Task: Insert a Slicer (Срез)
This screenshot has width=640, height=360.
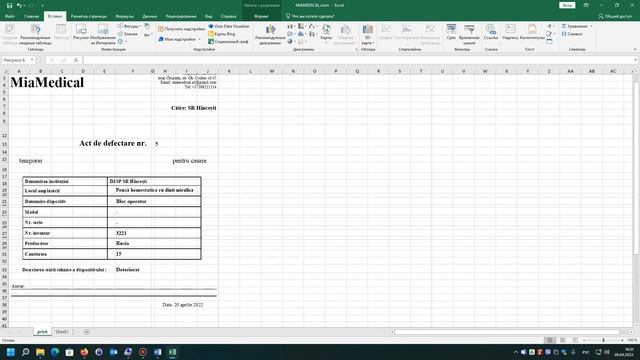Action: pos(451,32)
